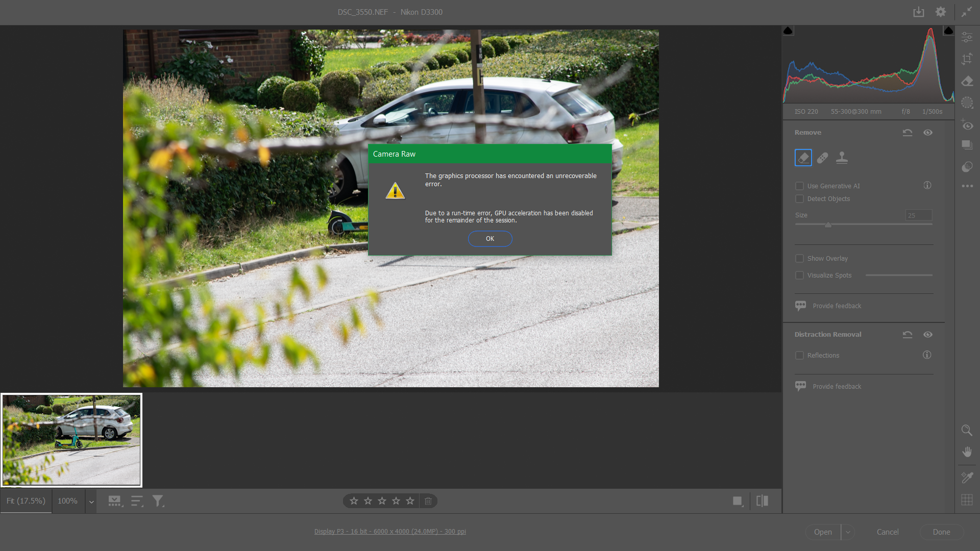Select the Clone stamp mode in Remove panel
This screenshot has width=980, height=551.
point(842,158)
